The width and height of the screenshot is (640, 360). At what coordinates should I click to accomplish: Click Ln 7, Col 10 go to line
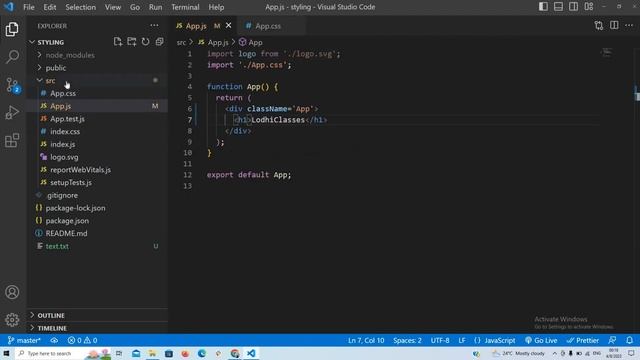tap(366, 340)
